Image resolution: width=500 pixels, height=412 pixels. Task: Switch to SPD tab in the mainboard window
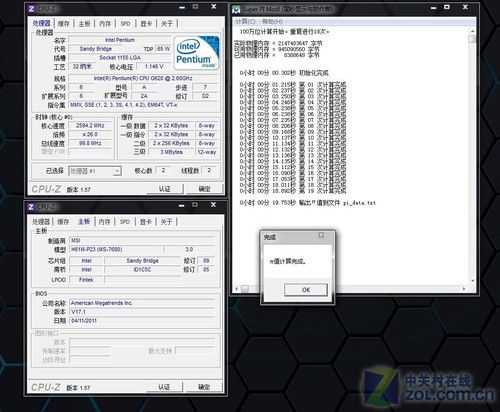[x=125, y=222]
